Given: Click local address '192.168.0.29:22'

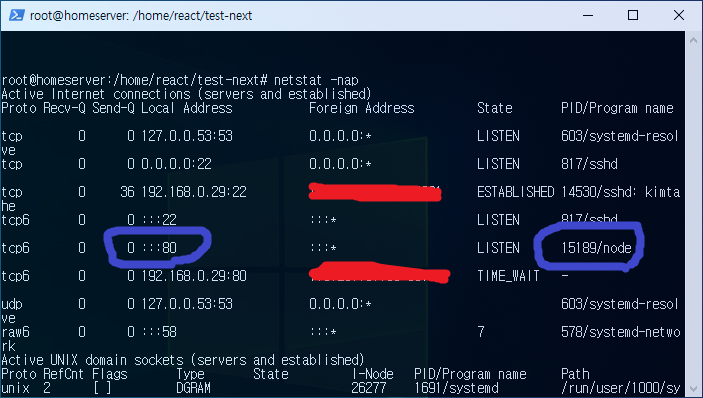Looking at the screenshot, I should pyautogui.click(x=194, y=192).
